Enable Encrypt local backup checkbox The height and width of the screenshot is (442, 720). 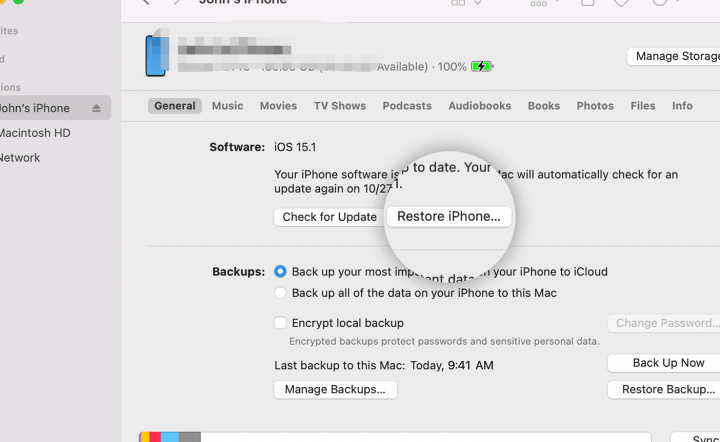(x=280, y=323)
